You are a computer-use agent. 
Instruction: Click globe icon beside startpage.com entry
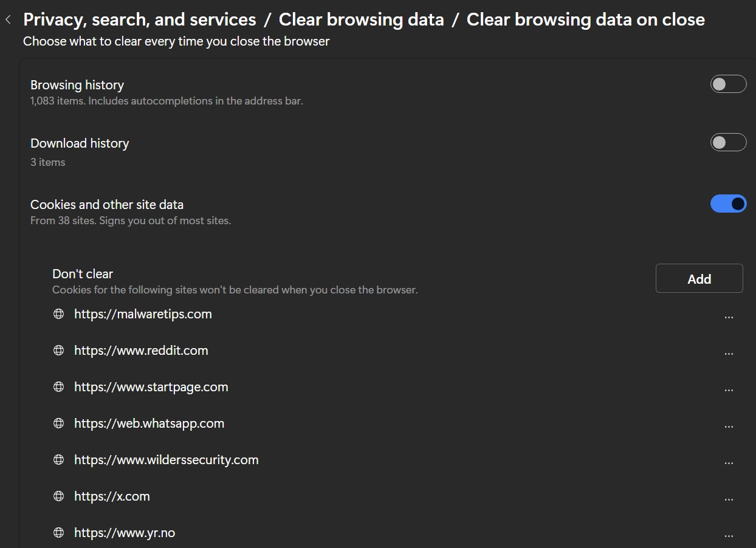pyautogui.click(x=59, y=387)
